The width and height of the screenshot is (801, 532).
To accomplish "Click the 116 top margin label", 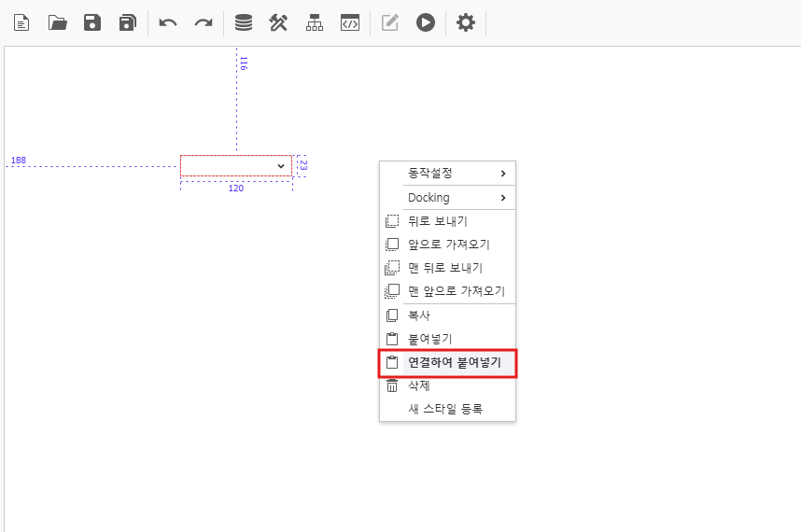I will pos(244,63).
